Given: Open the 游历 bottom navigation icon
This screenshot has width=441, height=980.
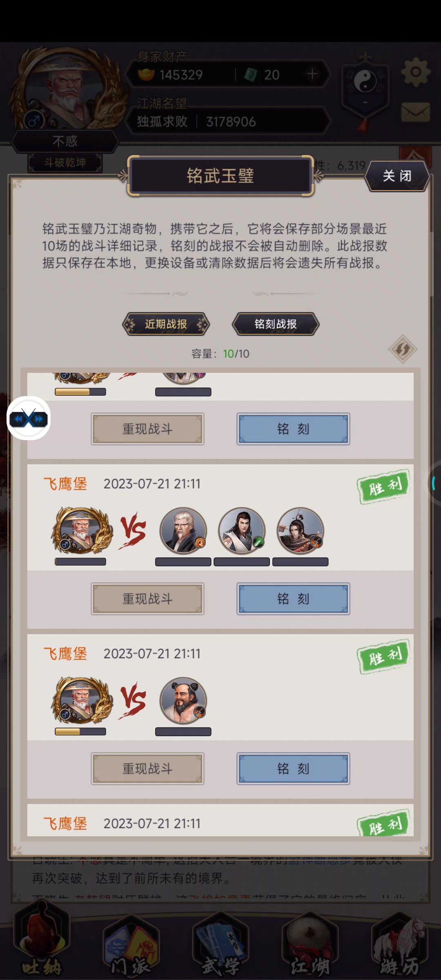Looking at the screenshot, I should (x=399, y=945).
